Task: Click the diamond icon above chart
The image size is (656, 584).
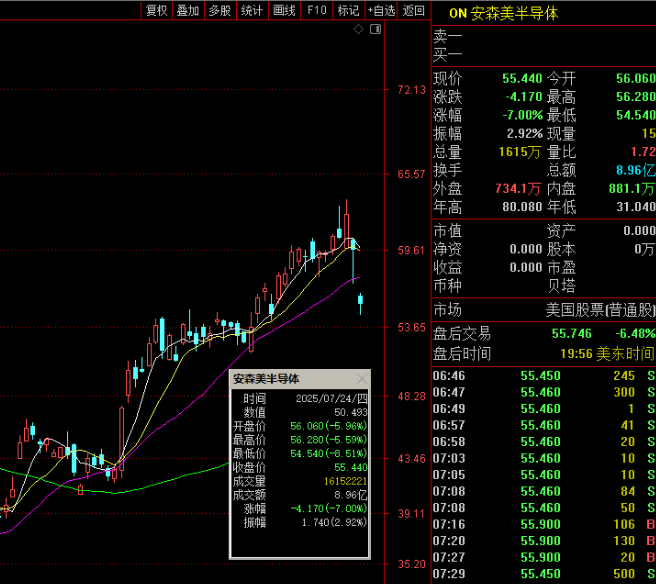Action: (359, 29)
